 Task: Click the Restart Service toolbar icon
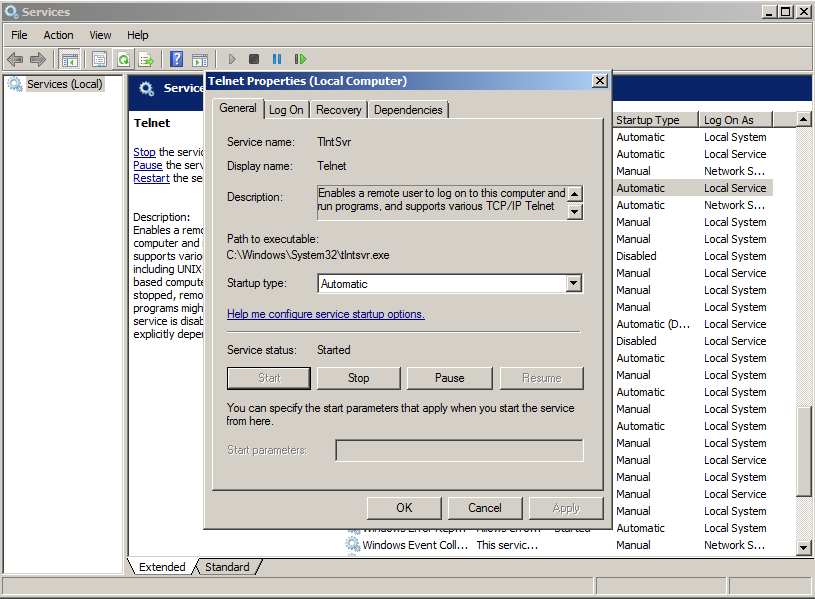pos(300,59)
